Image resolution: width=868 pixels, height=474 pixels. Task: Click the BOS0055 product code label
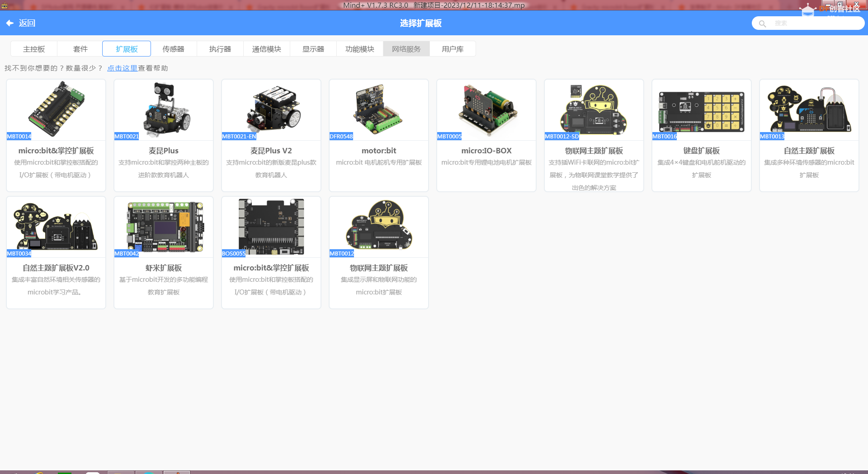pyautogui.click(x=234, y=253)
